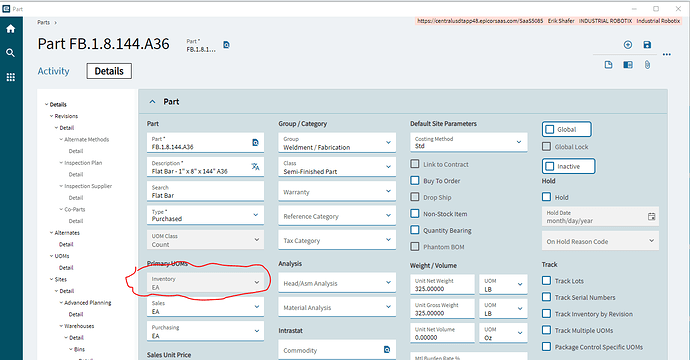This screenshot has height=360, width=690.
Task: Select the Details tab
Action: [109, 71]
